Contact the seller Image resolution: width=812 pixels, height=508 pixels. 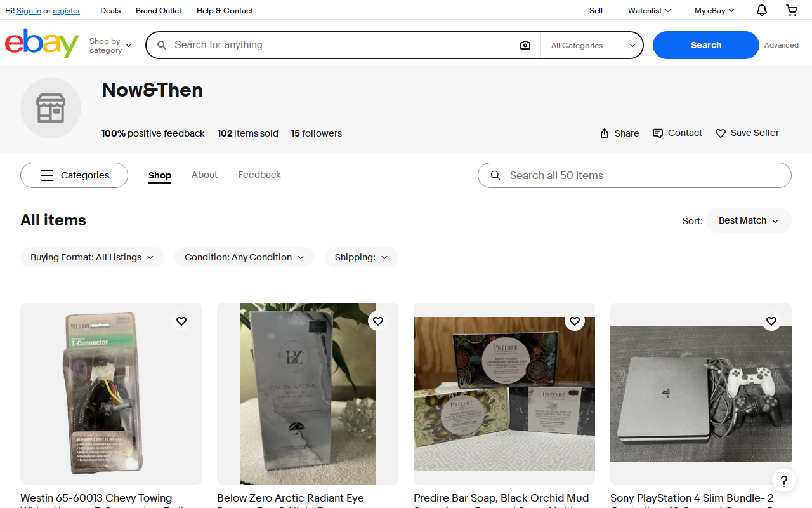678,133
